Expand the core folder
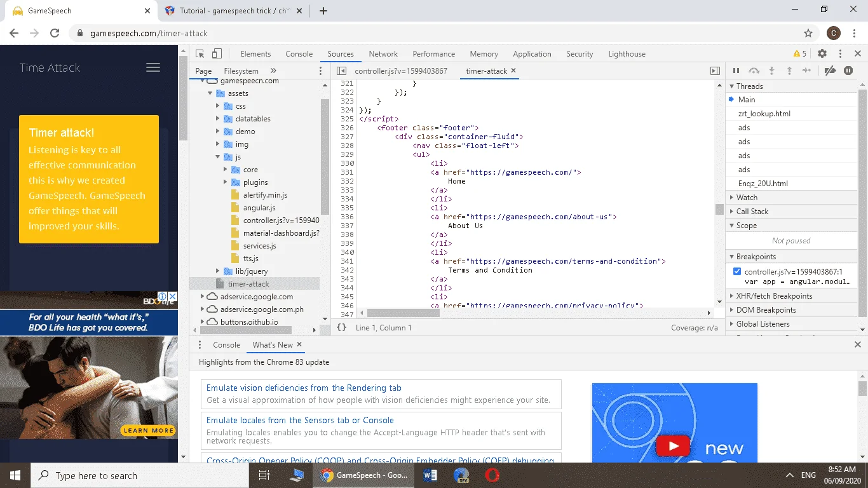Screen dimensions: 868x488 click(x=226, y=170)
